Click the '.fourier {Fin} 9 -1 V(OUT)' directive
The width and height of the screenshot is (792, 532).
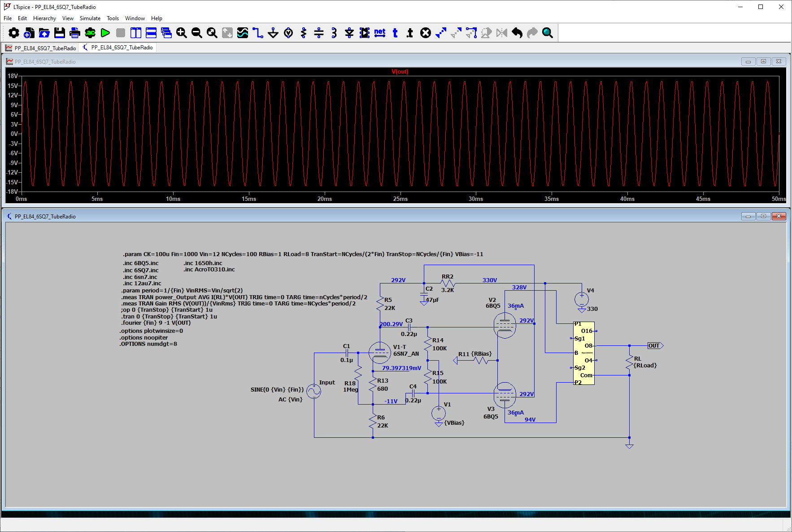click(x=156, y=323)
